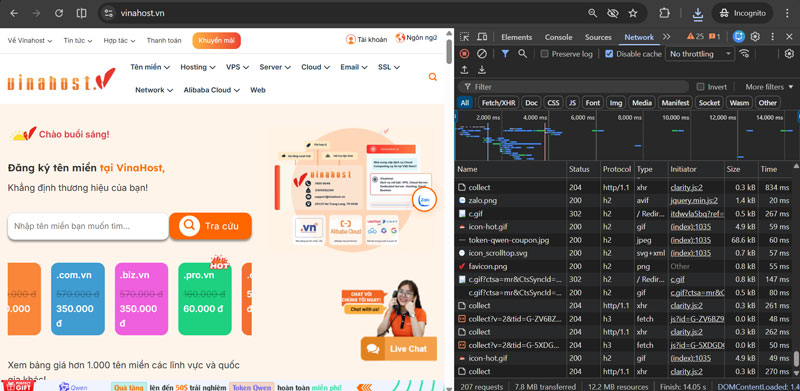Open Thanh toán menu item
Image resolution: width=800 pixels, height=391 pixels.
pos(164,40)
